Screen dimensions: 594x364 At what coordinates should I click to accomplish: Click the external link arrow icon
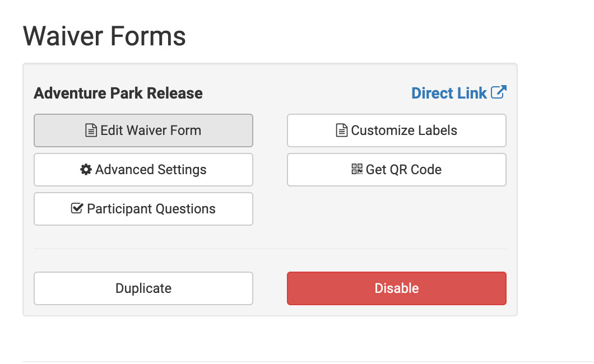(499, 92)
